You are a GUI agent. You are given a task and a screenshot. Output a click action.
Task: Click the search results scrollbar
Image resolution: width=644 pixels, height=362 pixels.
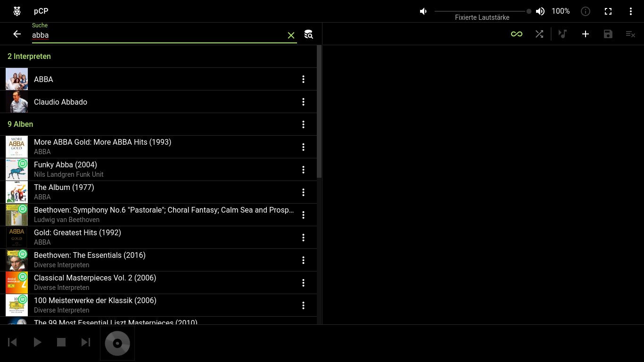pos(319,111)
